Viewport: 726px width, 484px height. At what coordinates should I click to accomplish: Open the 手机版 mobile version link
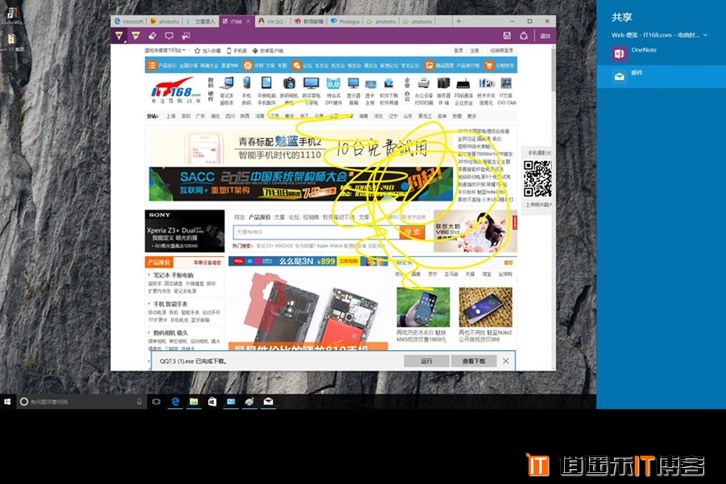click(237, 50)
